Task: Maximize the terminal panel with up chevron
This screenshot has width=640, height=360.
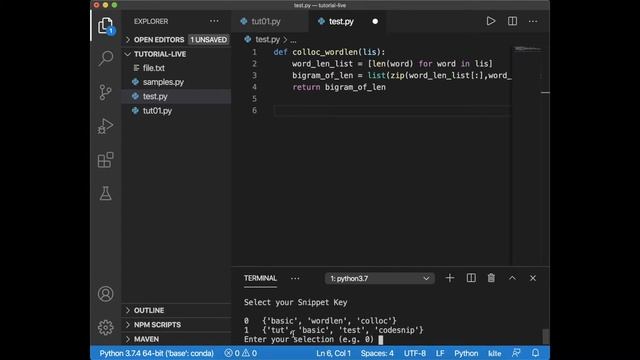Action: click(x=512, y=278)
